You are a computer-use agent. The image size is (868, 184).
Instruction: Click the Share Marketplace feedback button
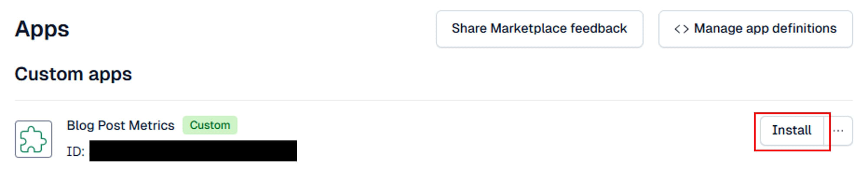coord(539,29)
